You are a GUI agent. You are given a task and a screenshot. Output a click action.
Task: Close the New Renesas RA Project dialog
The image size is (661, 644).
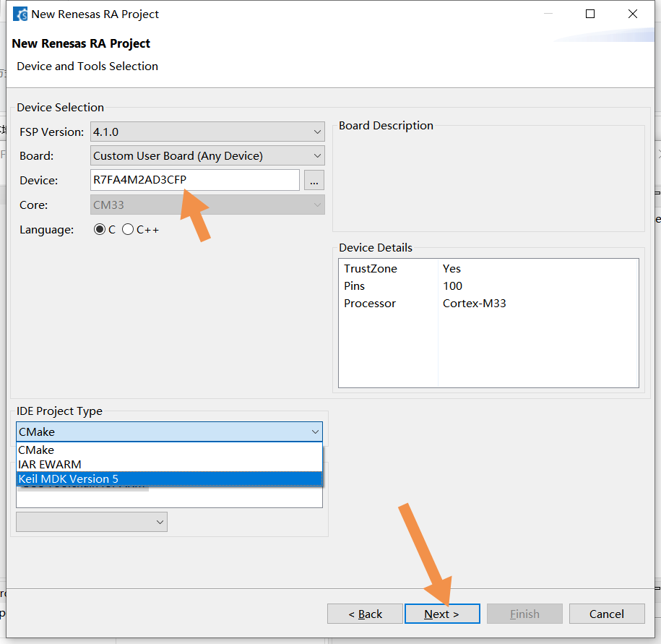click(x=633, y=14)
